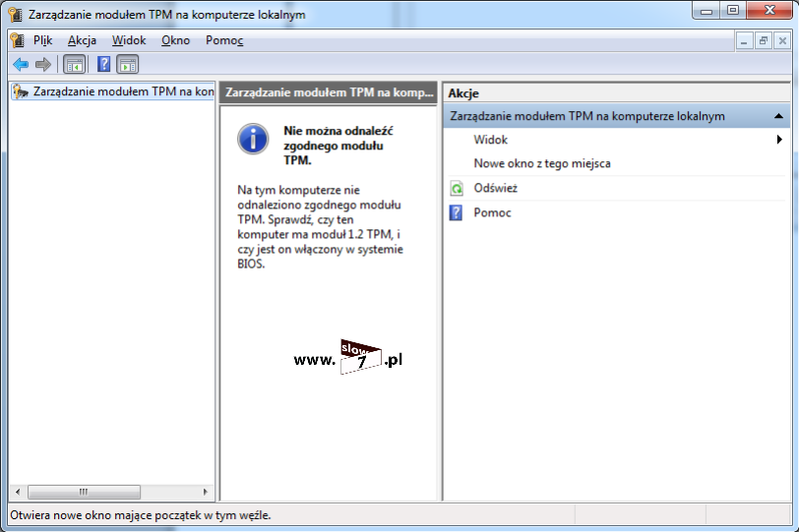This screenshot has width=799, height=532.
Task: Collapse the Zarządzanie modułem TPM actions section
Action: coord(778,116)
